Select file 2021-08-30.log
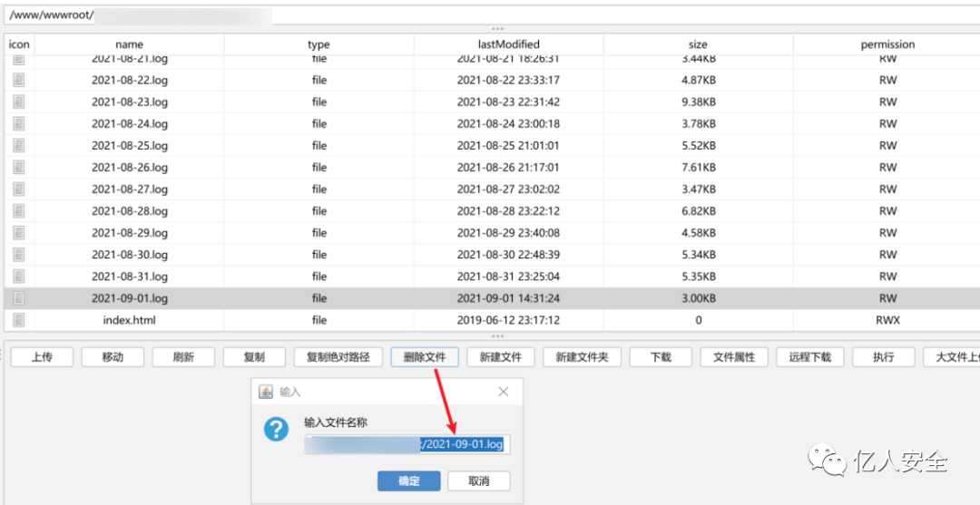 tap(130, 255)
